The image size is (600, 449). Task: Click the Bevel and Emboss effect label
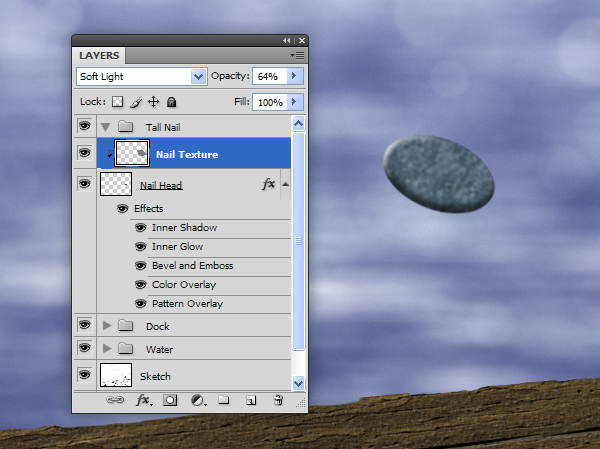[192, 266]
